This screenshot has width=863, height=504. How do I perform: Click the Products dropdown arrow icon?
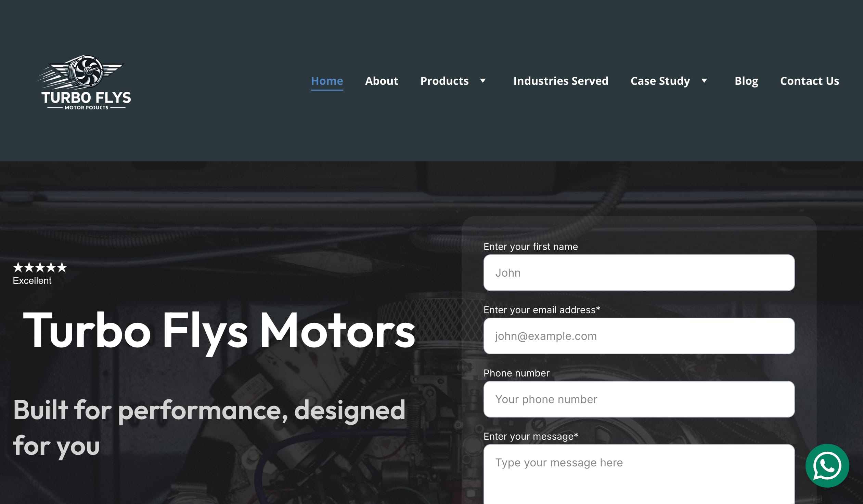[482, 80]
